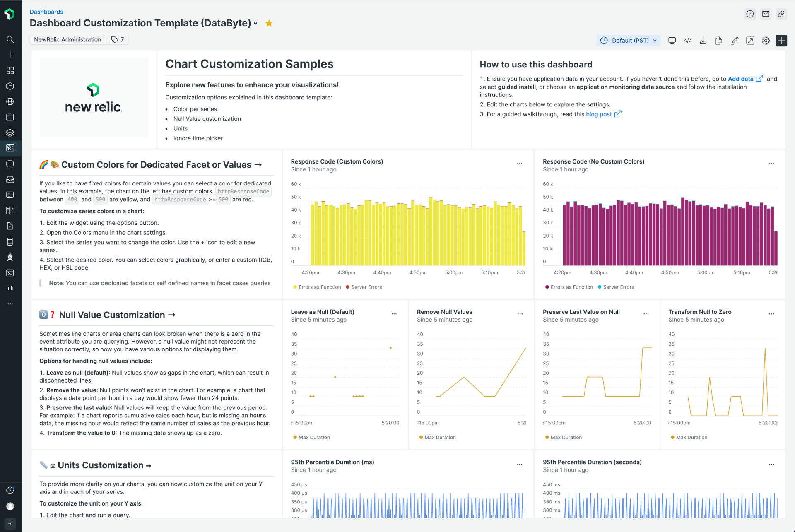Click the New Relic logo at top left
The height and width of the screenshot is (532, 795).
[x=10, y=14]
